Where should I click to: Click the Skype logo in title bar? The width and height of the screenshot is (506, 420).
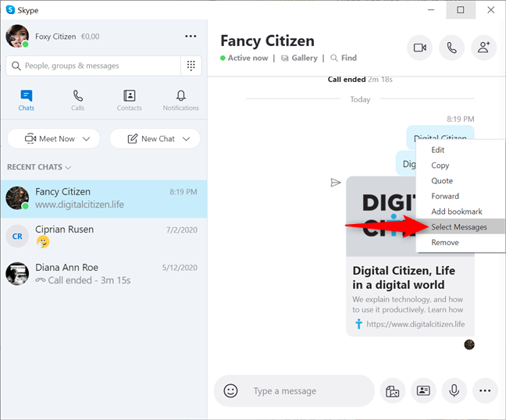[x=10, y=10]
